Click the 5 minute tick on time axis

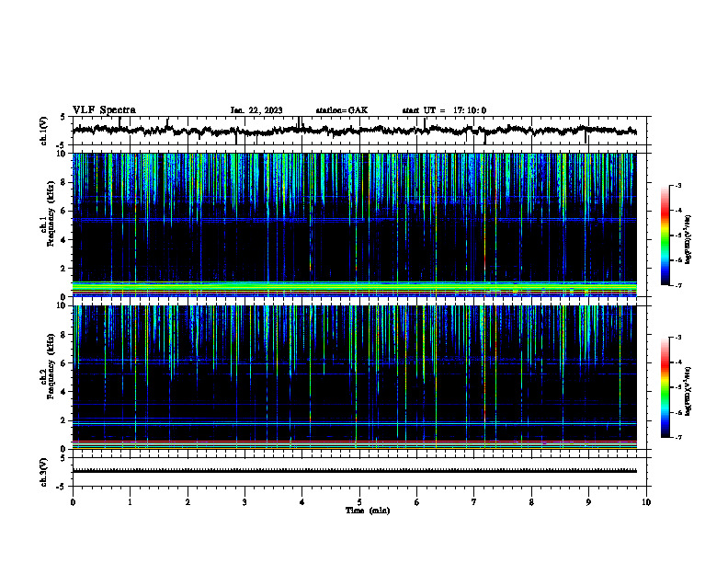(x=359, y=502)
